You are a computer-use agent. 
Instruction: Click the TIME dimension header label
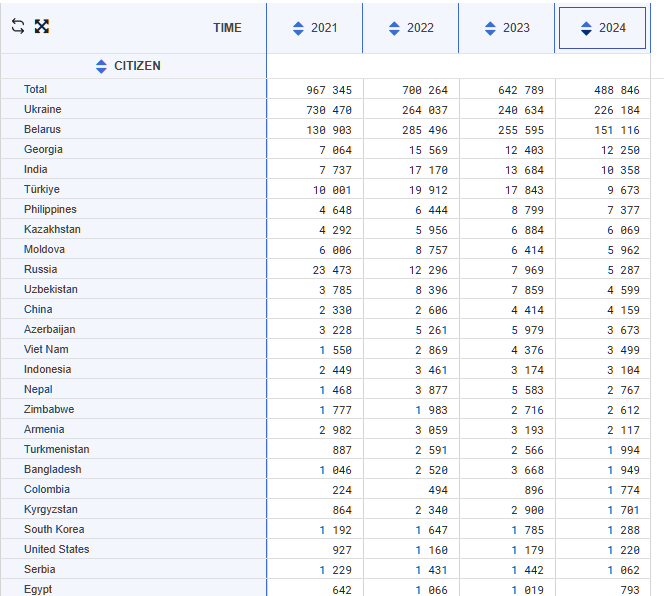pyautogui.click(x=227, y=28)
